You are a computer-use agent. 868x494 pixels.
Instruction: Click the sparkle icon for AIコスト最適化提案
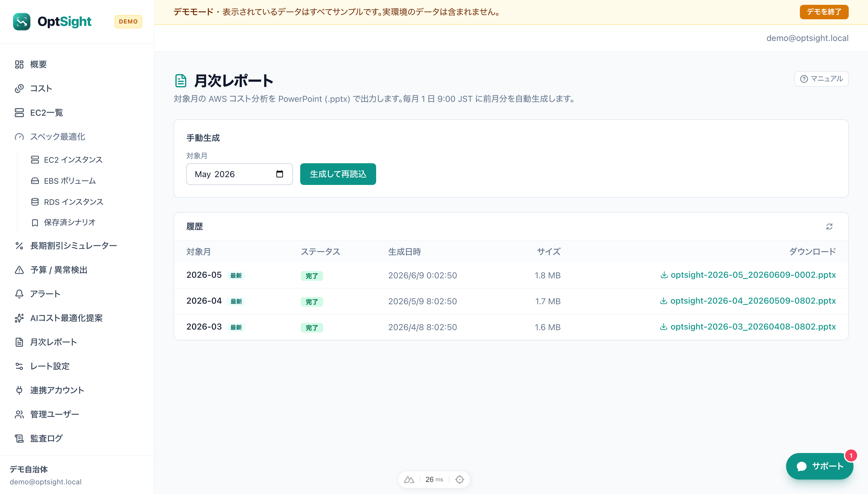point(19,318)
